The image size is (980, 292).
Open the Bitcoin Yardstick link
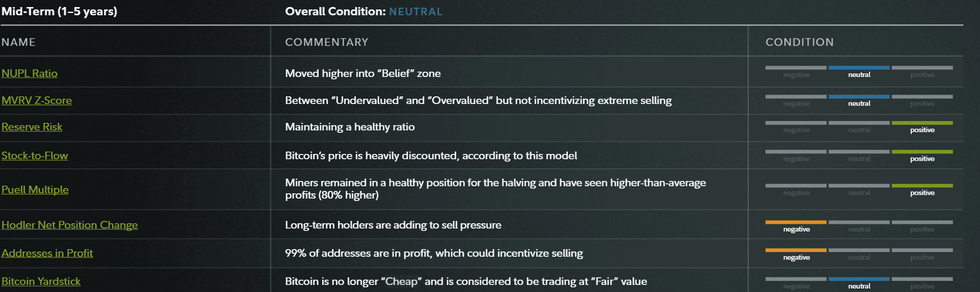tap(41, 281)
